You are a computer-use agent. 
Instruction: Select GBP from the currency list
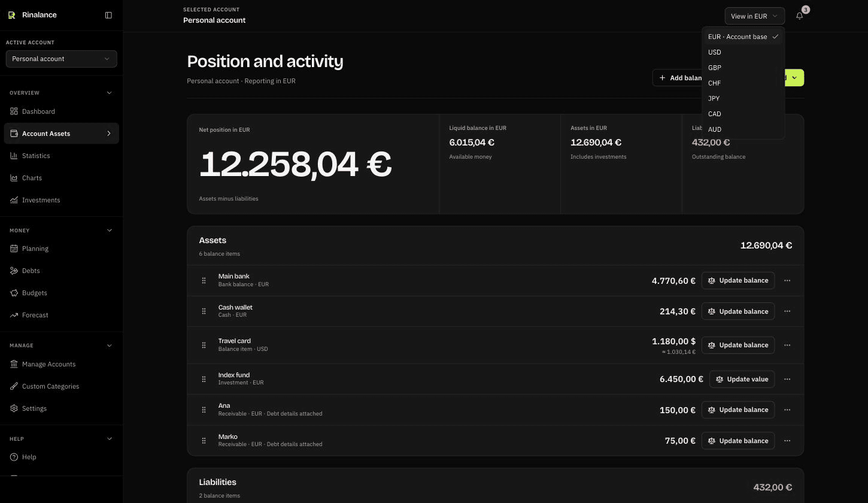coord(743,68)
